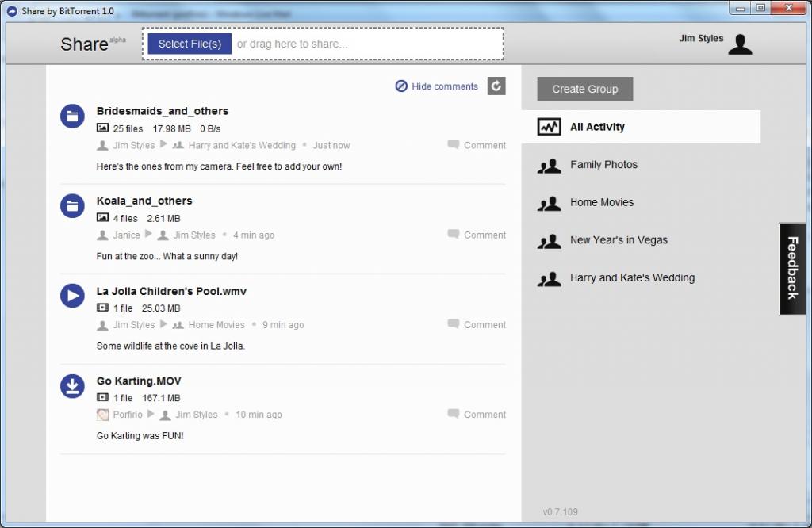Click the 'Some wildlife at the cove' comment text

pos(170,346)
